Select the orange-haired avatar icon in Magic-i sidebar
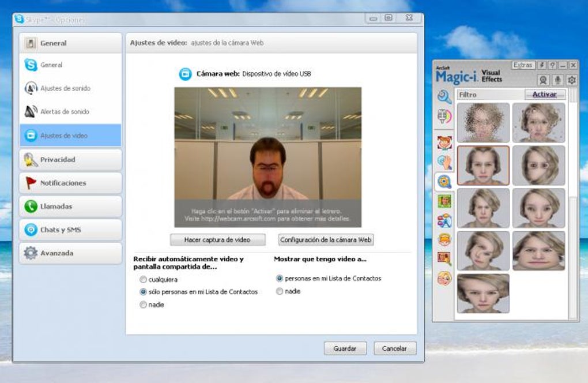Image resolution: width=588 pixels, height=383 pixels. click(x=444, y=239)
